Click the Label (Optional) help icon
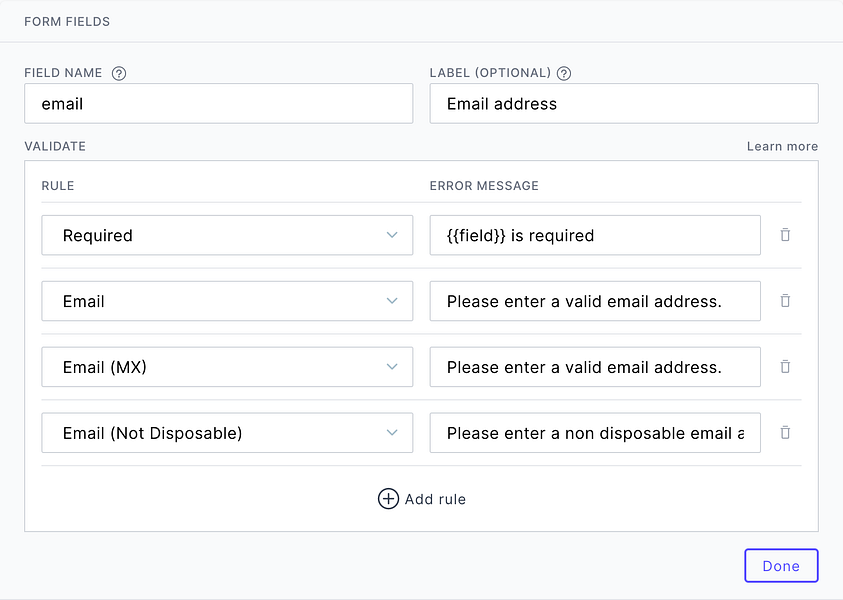 tap(563, 73)
